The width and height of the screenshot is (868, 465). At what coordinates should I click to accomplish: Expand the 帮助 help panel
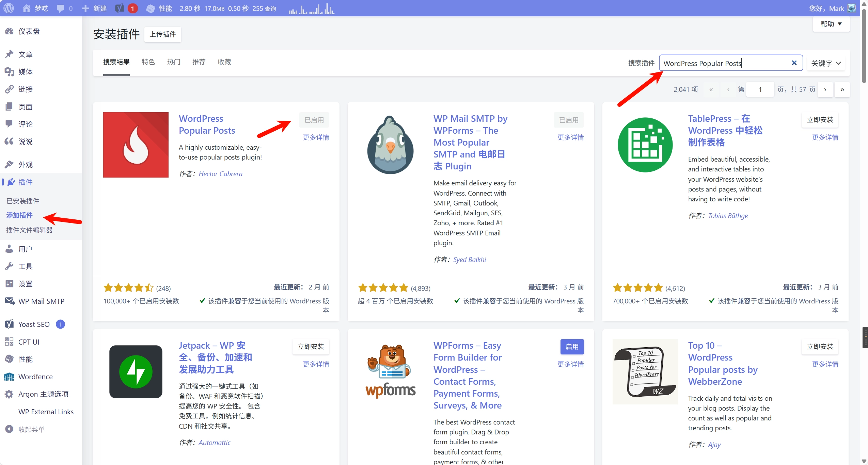point(831,24)
